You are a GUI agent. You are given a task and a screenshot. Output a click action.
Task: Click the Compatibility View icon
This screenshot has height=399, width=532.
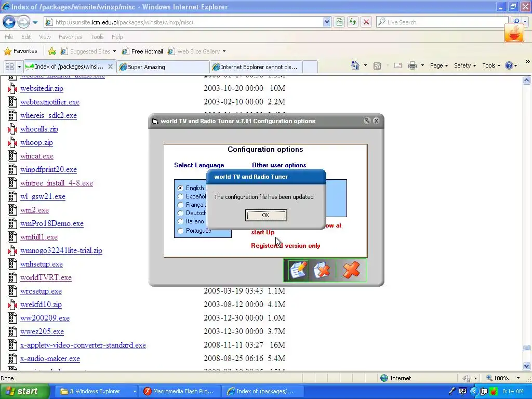coord(339,22)
